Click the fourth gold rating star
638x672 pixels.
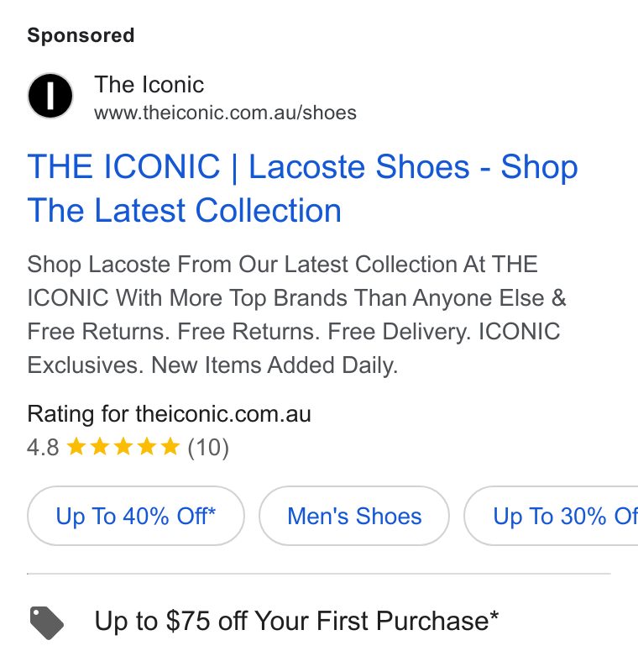coord(147,446)
